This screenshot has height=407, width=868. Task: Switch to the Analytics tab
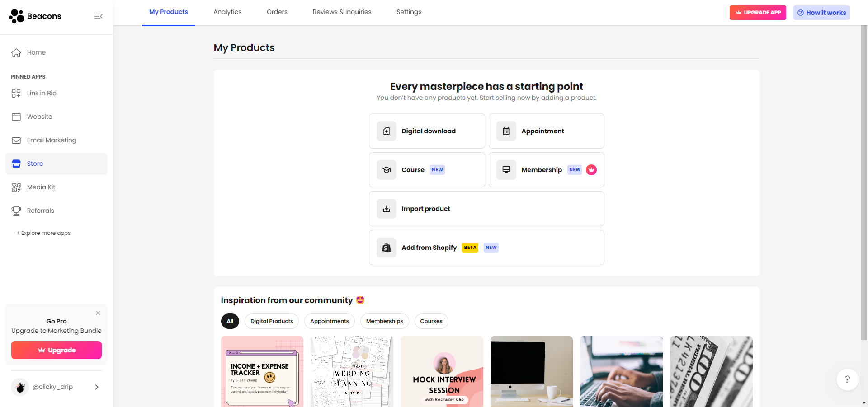coord(227,12)
